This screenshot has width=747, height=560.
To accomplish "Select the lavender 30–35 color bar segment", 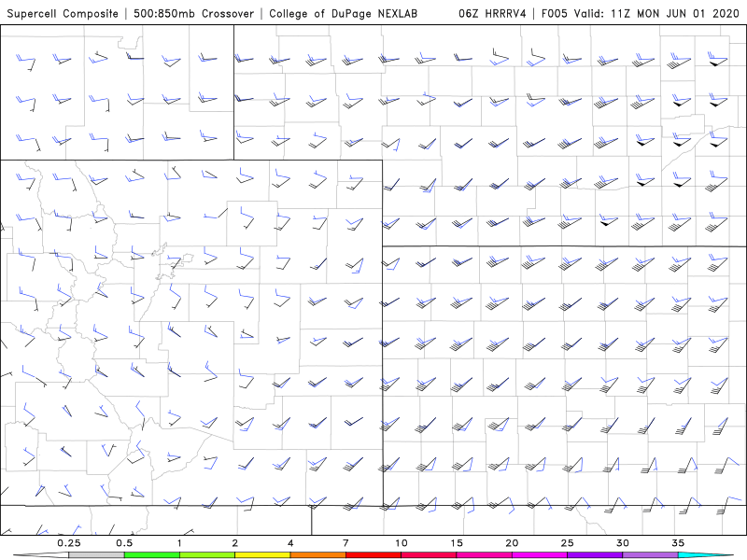I will 650,555.
